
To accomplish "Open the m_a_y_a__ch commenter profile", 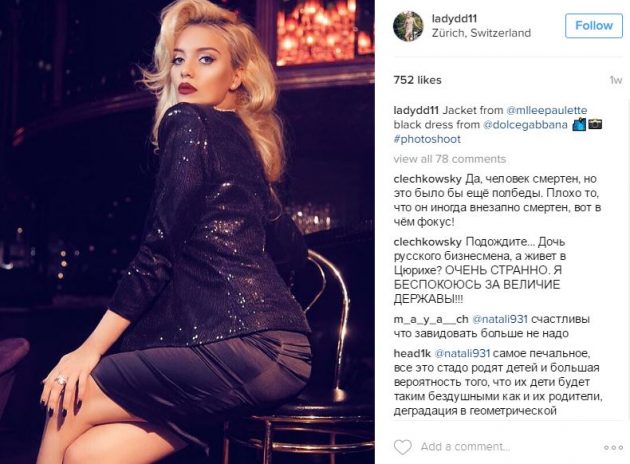I will 431,319.
